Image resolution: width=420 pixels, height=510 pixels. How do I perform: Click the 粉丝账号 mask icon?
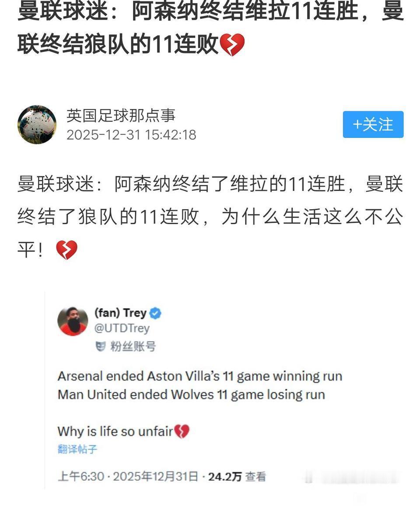(x=101, y=346)
